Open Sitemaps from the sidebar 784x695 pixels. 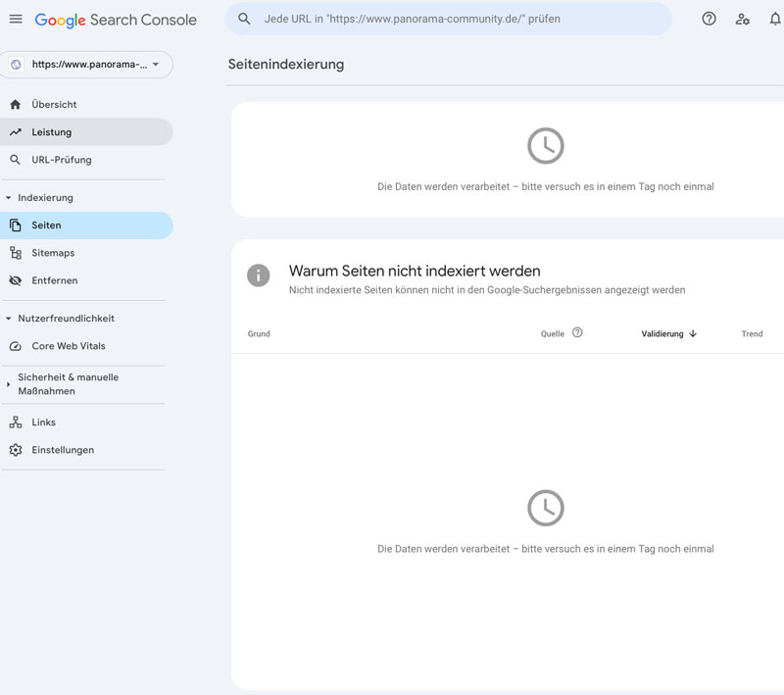pyautogui.click(x=53, y=253)
